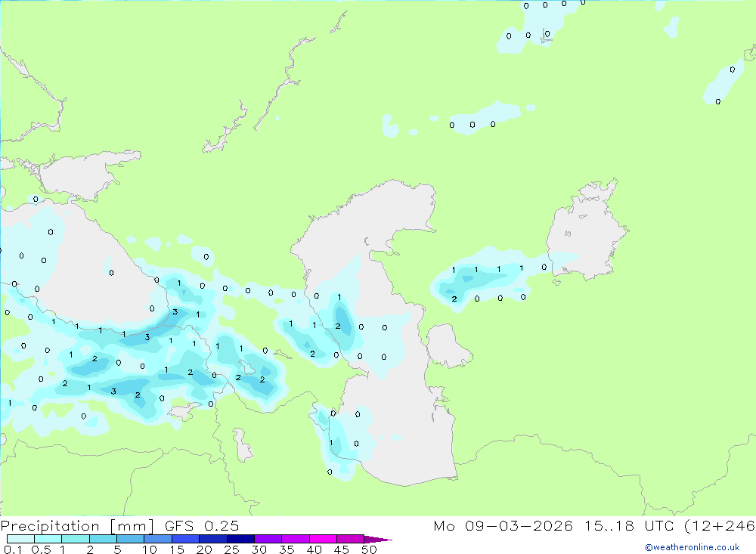Click the '20' legend value
The height and width of the screenshot is (554, 756).
(x=204, y=549)
